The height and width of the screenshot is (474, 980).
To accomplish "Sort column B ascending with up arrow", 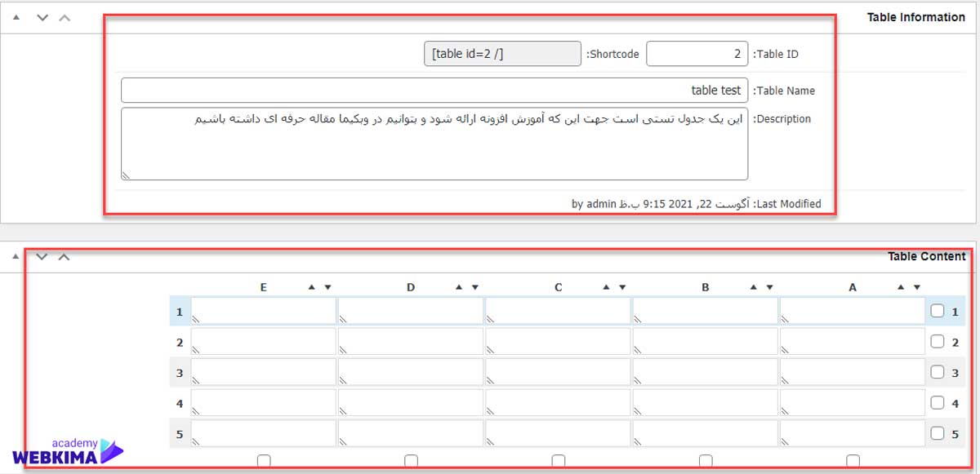I will pyautogui.click(x=754, y=287).
